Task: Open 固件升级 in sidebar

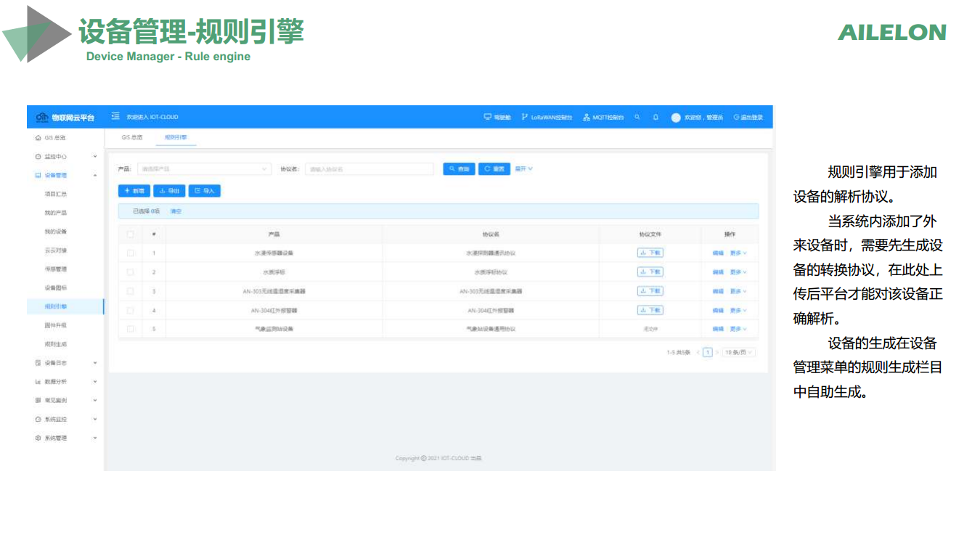Action: click(56, 325)
